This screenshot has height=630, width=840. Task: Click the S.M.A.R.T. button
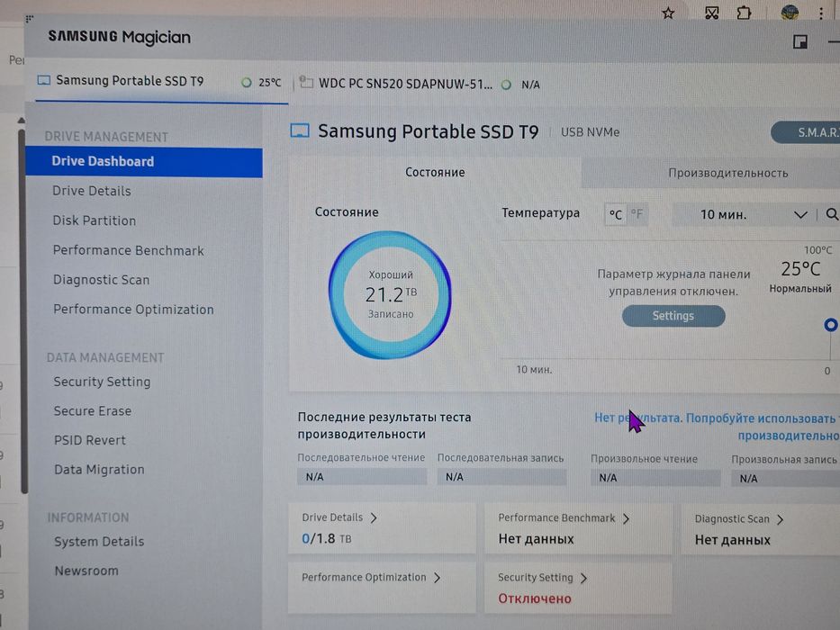pos(805,132)
